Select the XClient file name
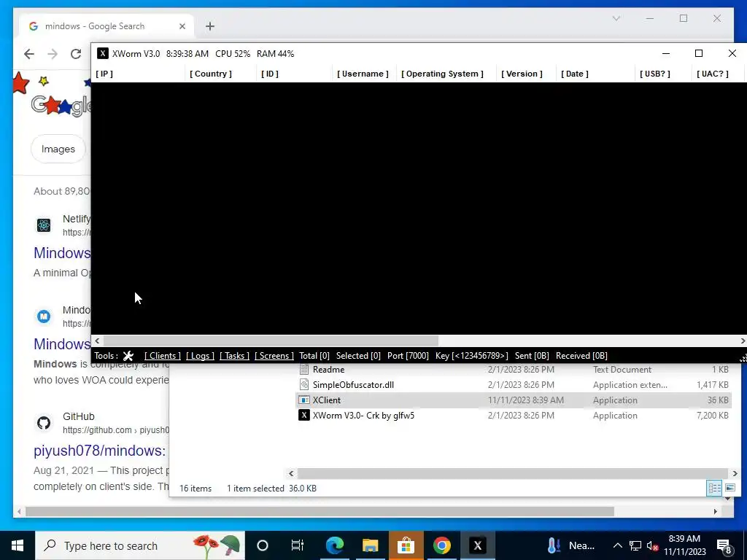This screenshot has width=747, height=560. click(326, 400)
